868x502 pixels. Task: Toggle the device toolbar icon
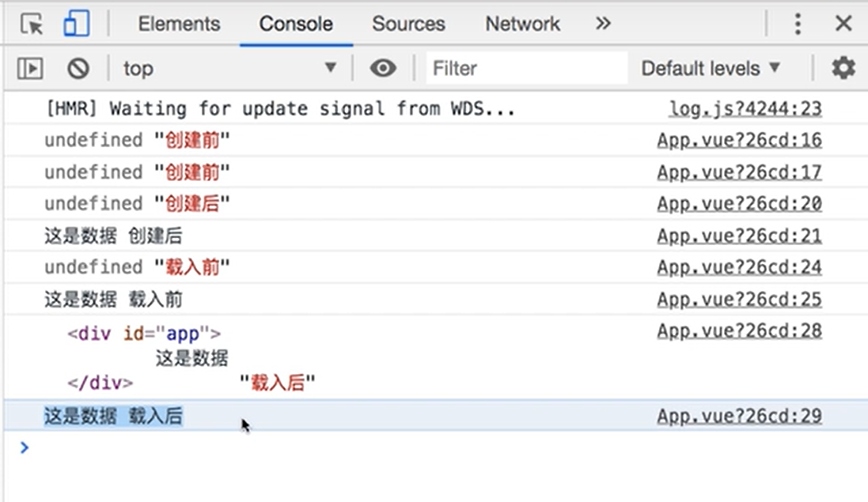click(x=76, y=25)
